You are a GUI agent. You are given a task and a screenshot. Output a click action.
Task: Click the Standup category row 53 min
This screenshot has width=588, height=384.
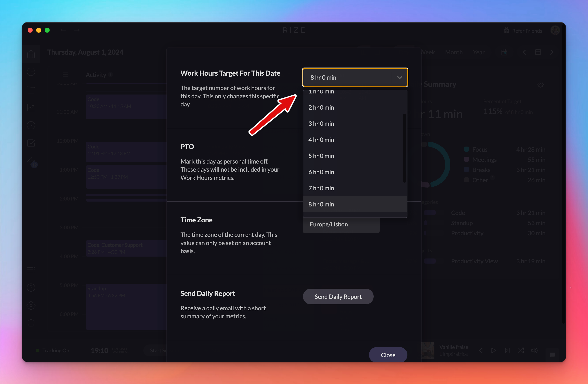[485, 223]
